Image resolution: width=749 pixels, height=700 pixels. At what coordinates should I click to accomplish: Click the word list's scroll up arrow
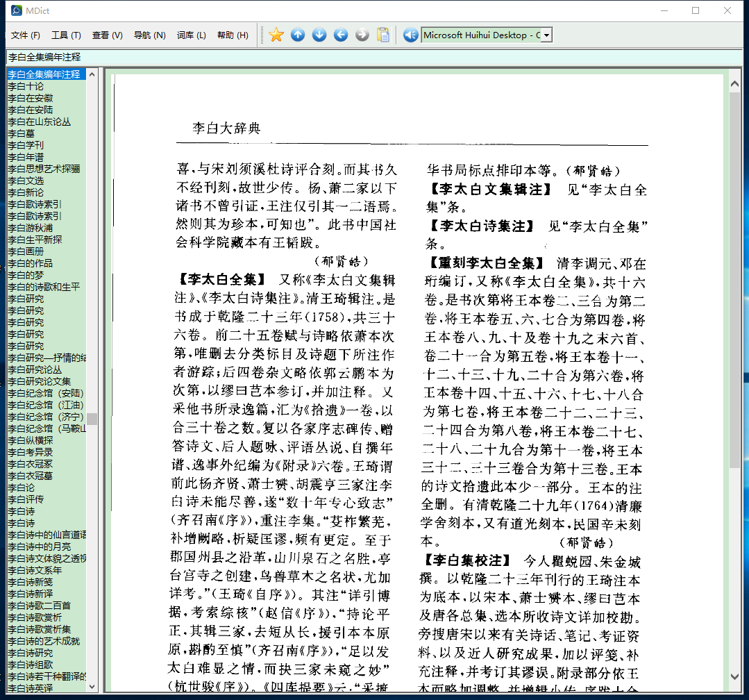[x=92, y=74]
